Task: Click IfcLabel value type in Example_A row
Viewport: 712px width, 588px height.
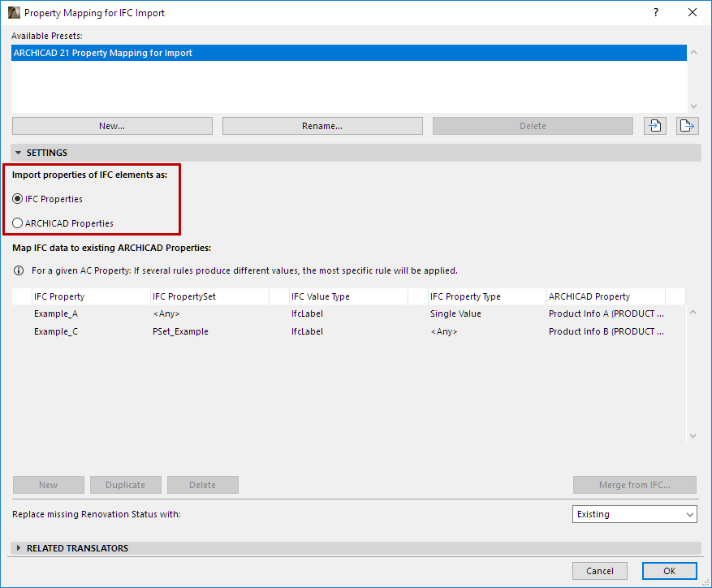Action: coord(307,313)
